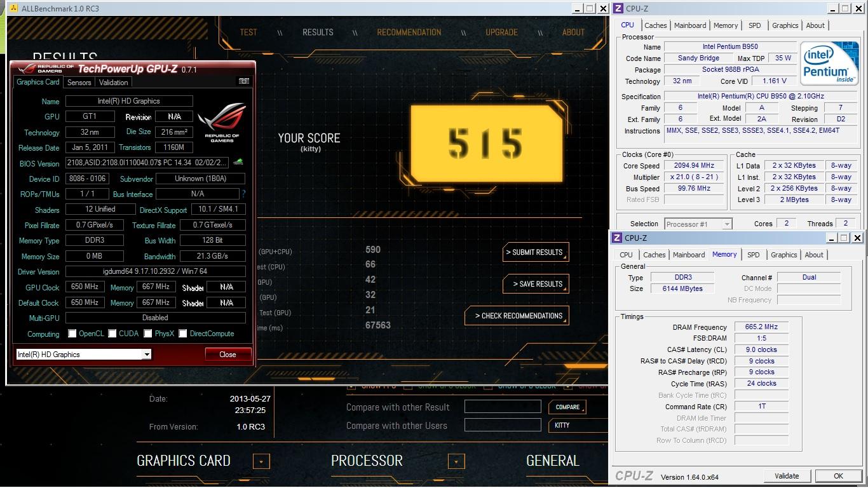Click the CPU-Z icon in the Memory window title bar
The width and height of the screenshot is (868, 488).
tap(616, 238)
